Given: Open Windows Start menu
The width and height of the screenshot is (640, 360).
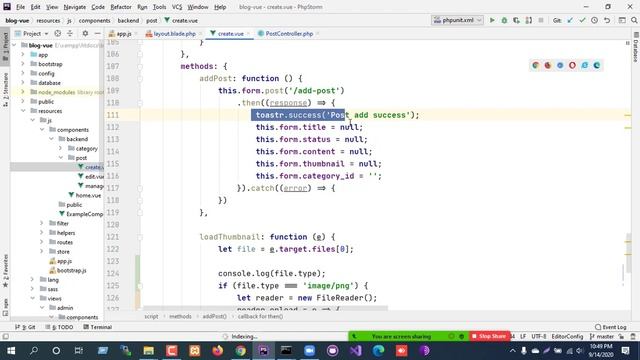Looking at the screenshot, I should (11, 351).
